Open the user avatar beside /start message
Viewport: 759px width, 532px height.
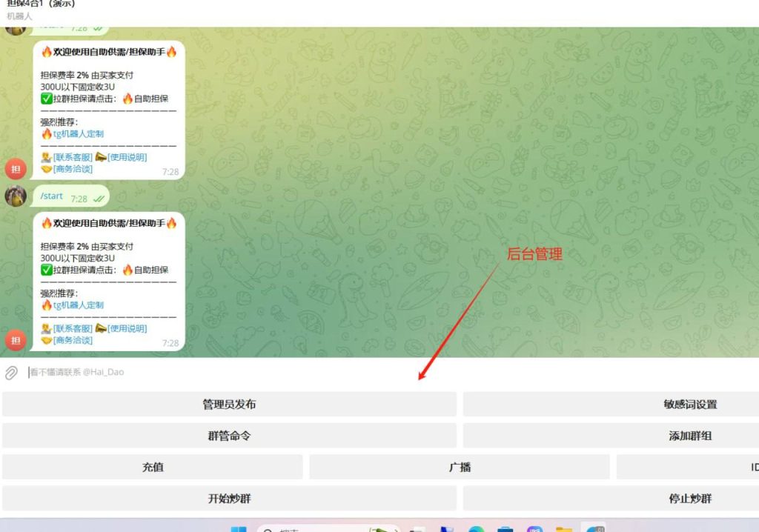[16, 196]
